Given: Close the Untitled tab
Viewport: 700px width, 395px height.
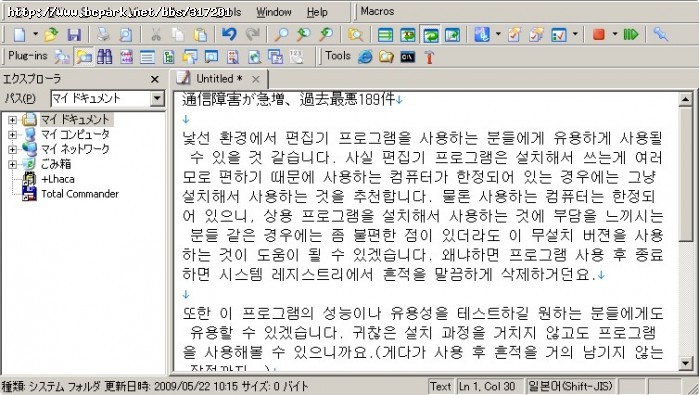Looking at the screenshot, I should tap(255, 79).
